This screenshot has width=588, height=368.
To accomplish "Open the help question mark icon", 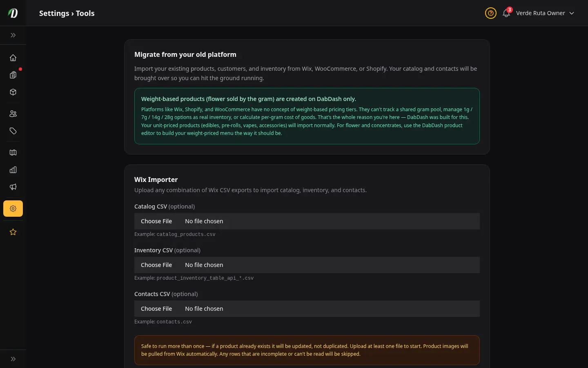I will (491, 13).
